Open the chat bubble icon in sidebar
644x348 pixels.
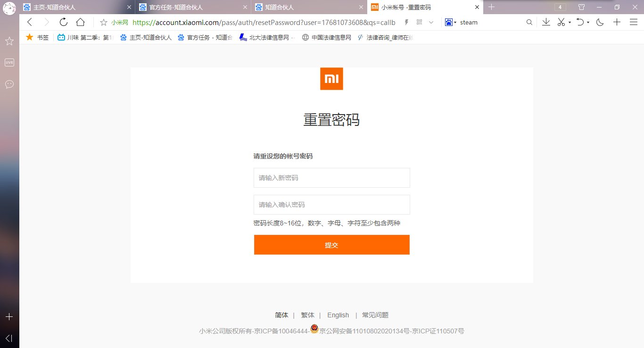point(9,84)
